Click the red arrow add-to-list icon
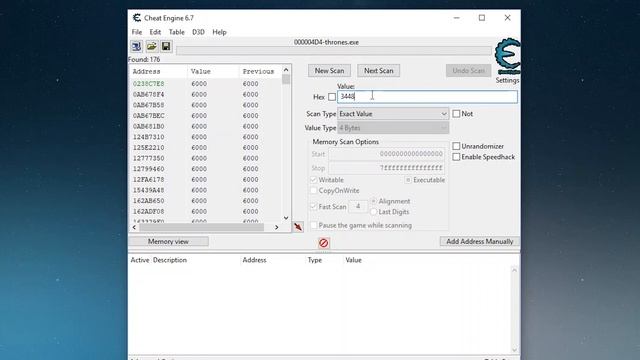Screen dimensions: 640x360 (x=298, y=227)
